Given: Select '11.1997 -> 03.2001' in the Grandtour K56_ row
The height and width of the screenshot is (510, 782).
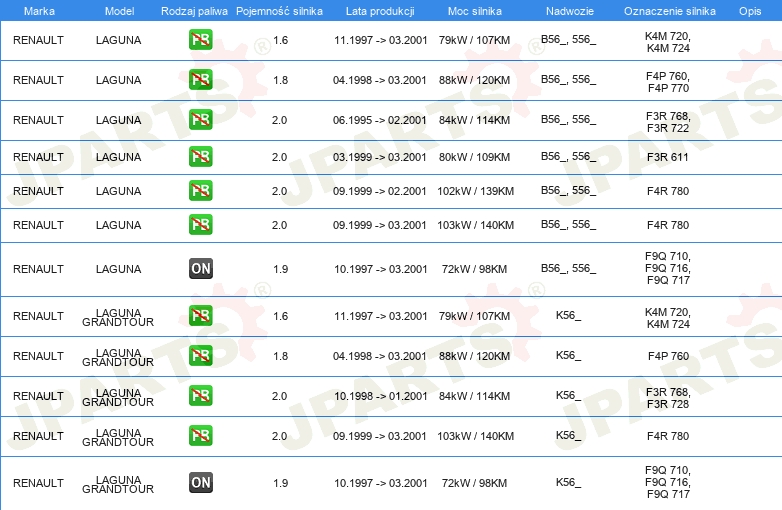Looking at the screenshot, I should tap(381, 316).
